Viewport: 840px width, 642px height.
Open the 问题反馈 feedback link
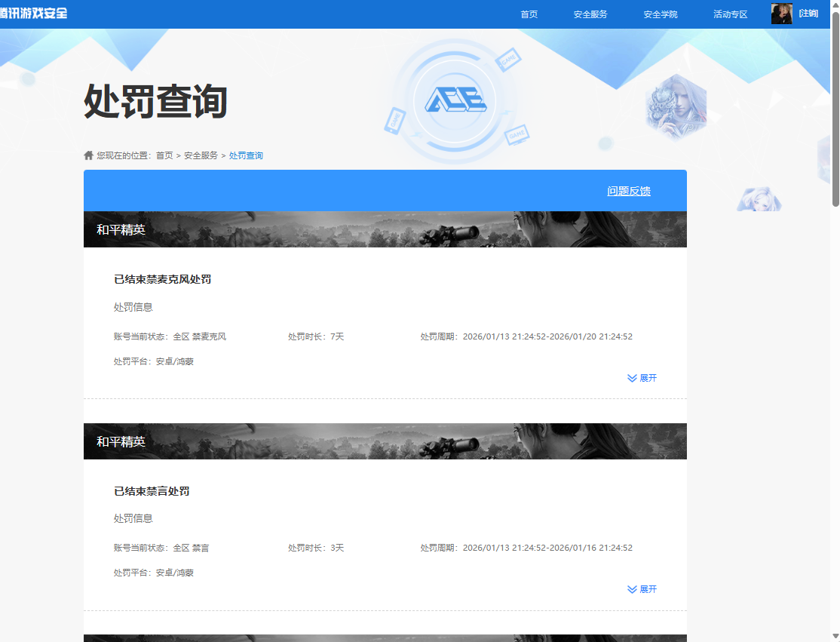(x=628, y=191)
